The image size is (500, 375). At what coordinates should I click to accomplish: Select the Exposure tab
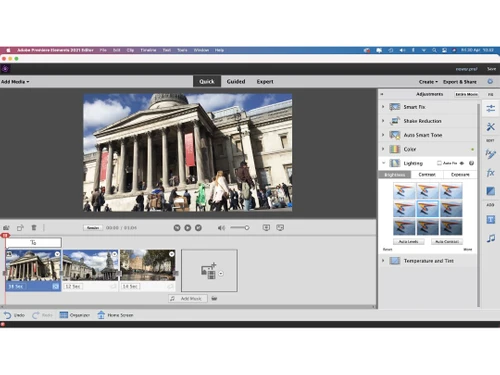pyautogui.click(x=460, y=175)
